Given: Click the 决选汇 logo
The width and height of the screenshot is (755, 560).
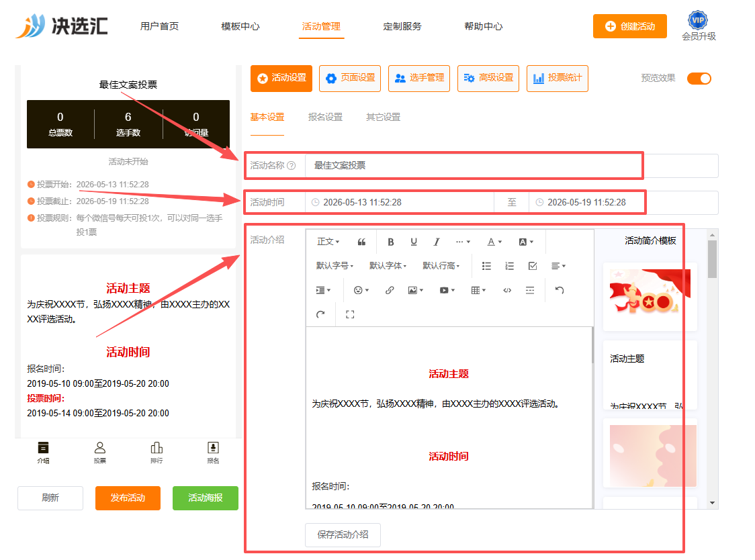Looking at the screenshot, I should 62,26.
